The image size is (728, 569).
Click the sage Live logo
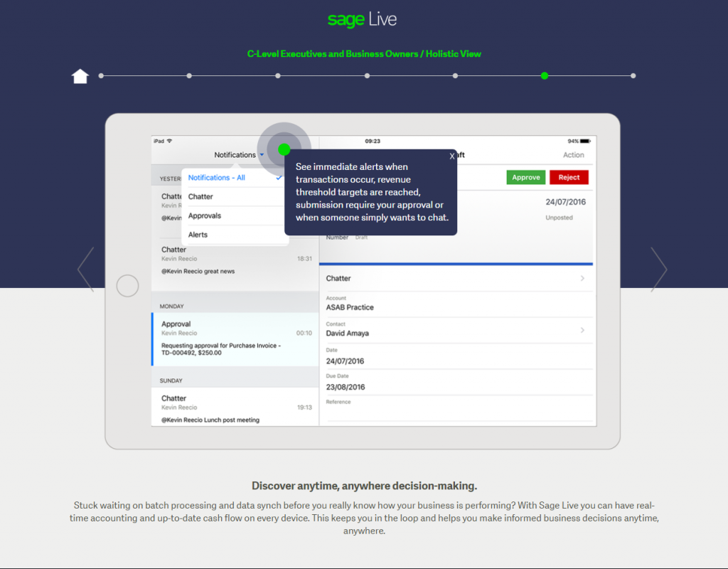click(362, 19)
